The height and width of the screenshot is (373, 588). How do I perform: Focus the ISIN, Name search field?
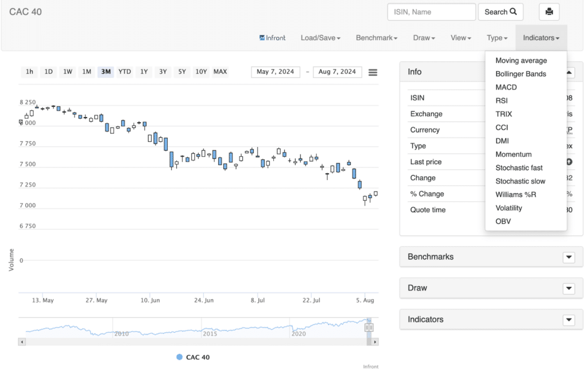(x=431, y=12)
